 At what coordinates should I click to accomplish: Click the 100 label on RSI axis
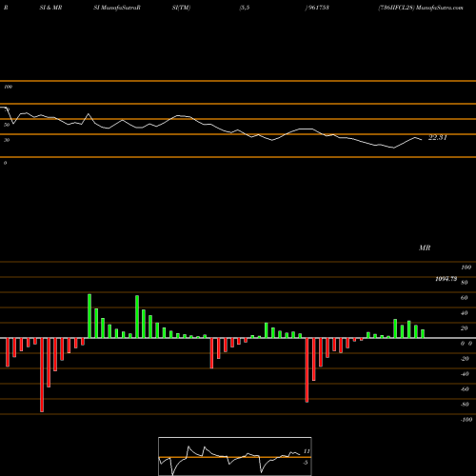click(9, 87)
